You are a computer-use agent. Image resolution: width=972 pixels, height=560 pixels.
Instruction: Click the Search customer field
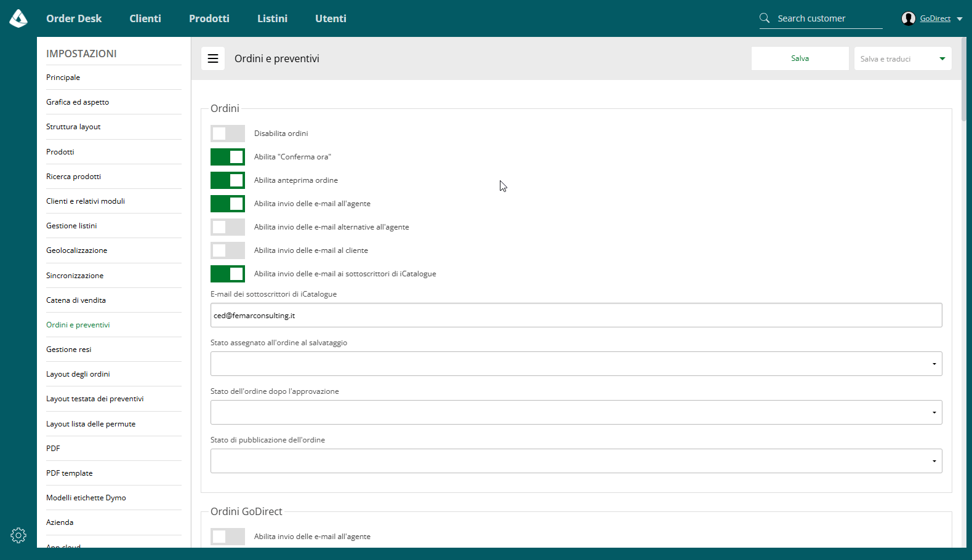(x=829, y=18)
